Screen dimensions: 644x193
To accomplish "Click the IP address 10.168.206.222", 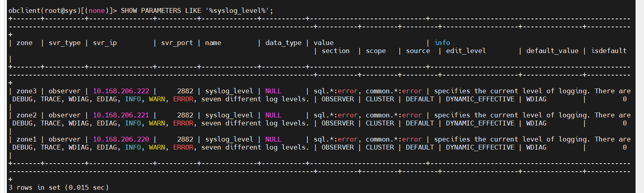I will pyautogui.click(x=121, y=91).
